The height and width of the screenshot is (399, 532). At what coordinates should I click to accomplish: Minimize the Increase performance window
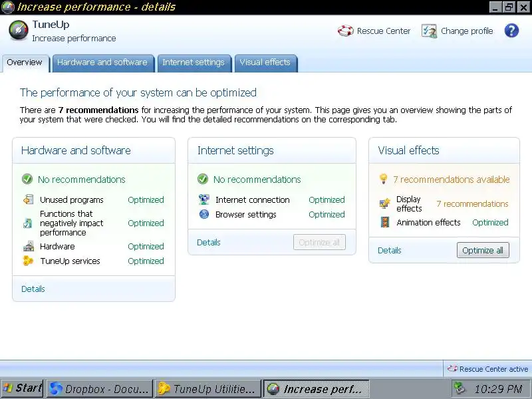[x=495, y=7]
